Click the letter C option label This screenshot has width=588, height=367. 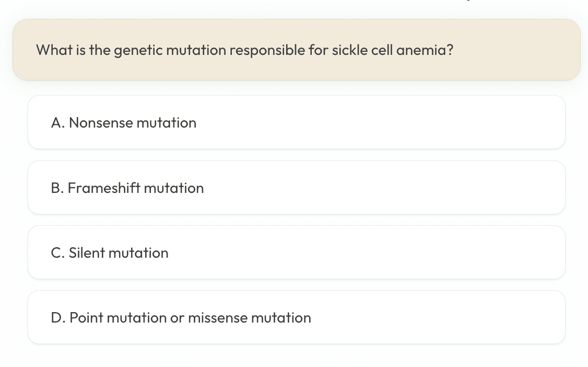(57, 253)
